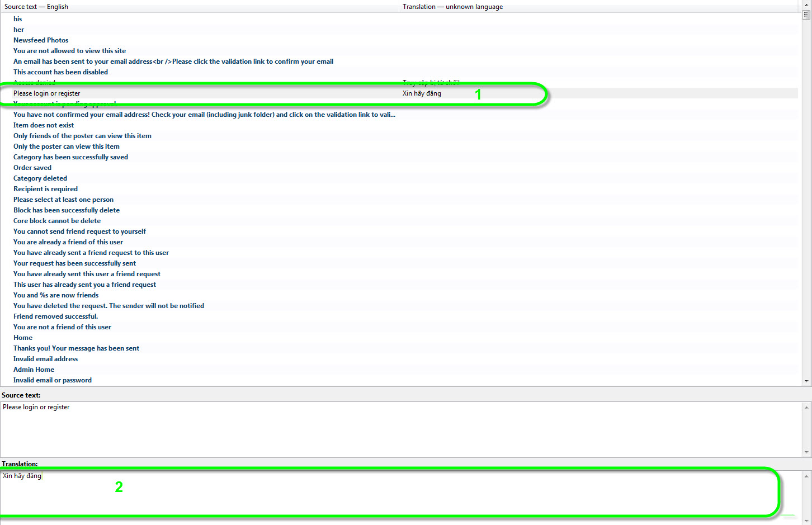Viewport: 812px width, 525px height.
Task: Select the 'Newsfeed Photos' string row
Action: pyautogui.click(x=41, y=40)
